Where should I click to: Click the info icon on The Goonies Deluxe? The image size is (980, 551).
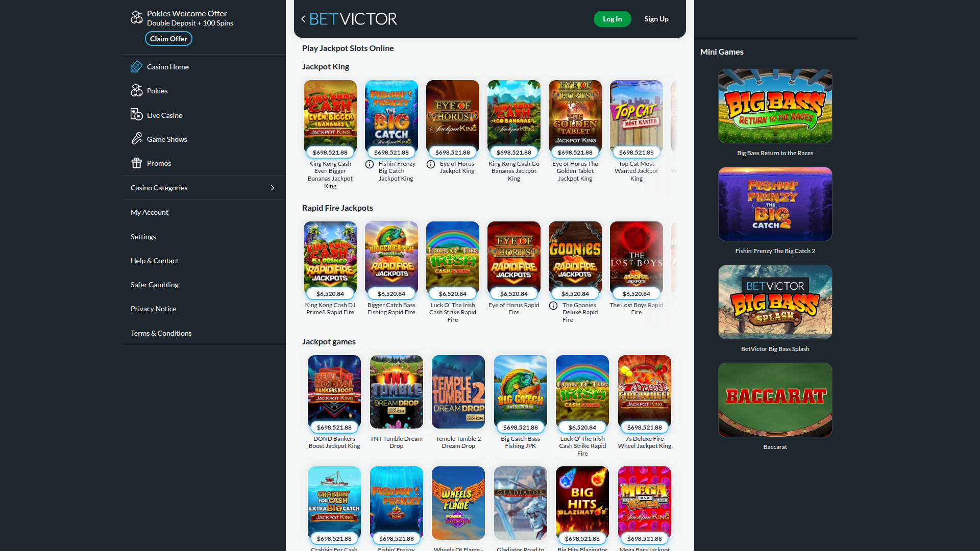[553, 305]
